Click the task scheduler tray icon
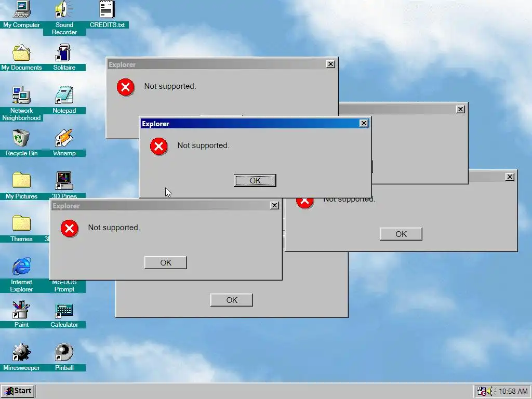The image size is (532, 399). click(482, 391)
